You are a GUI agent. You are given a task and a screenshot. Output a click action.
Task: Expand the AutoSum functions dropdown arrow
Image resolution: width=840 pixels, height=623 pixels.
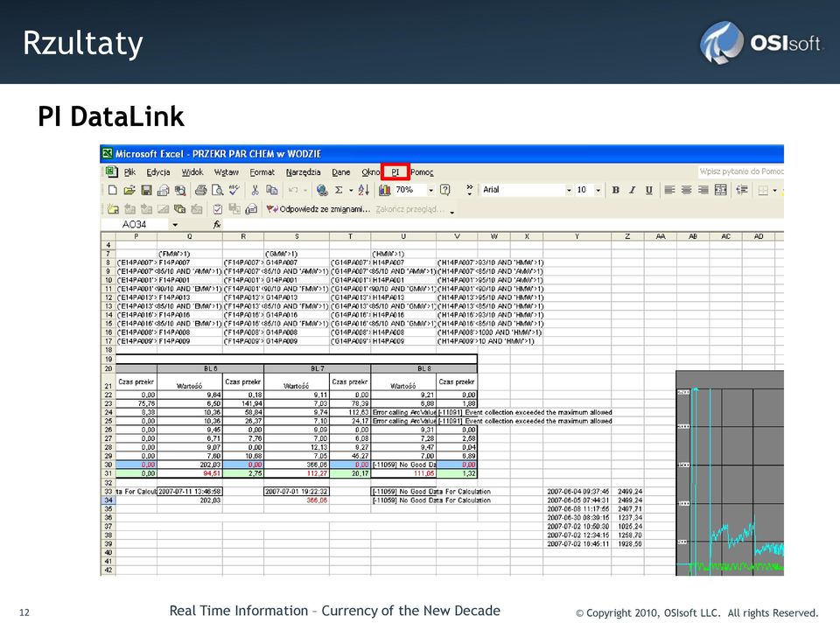click(351, 190)
